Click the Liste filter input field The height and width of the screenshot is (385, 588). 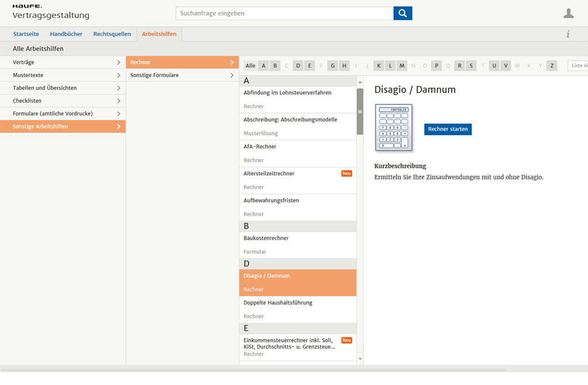pyautogui.click(x=578, y=66)
